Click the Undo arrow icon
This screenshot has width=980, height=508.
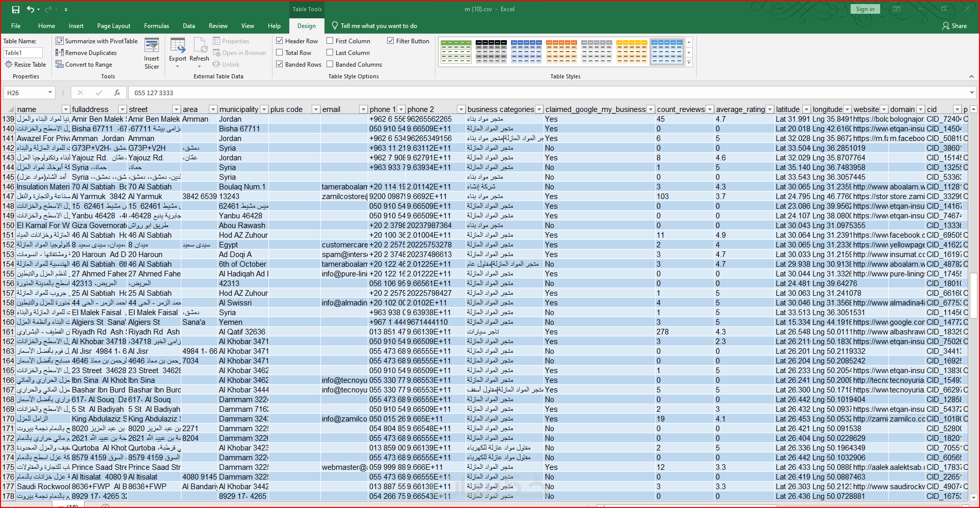pos(31,9)
